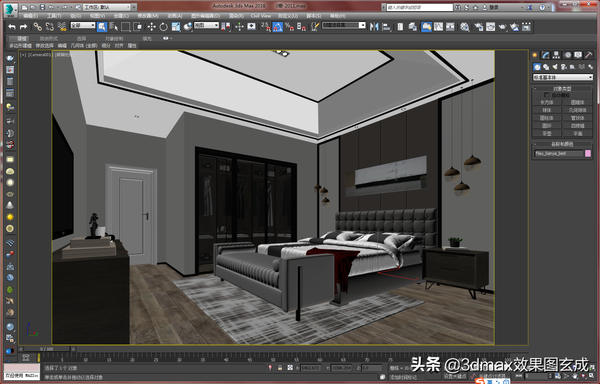Click the pink object color swatch

pyautogui.click(x=588, y=153)
